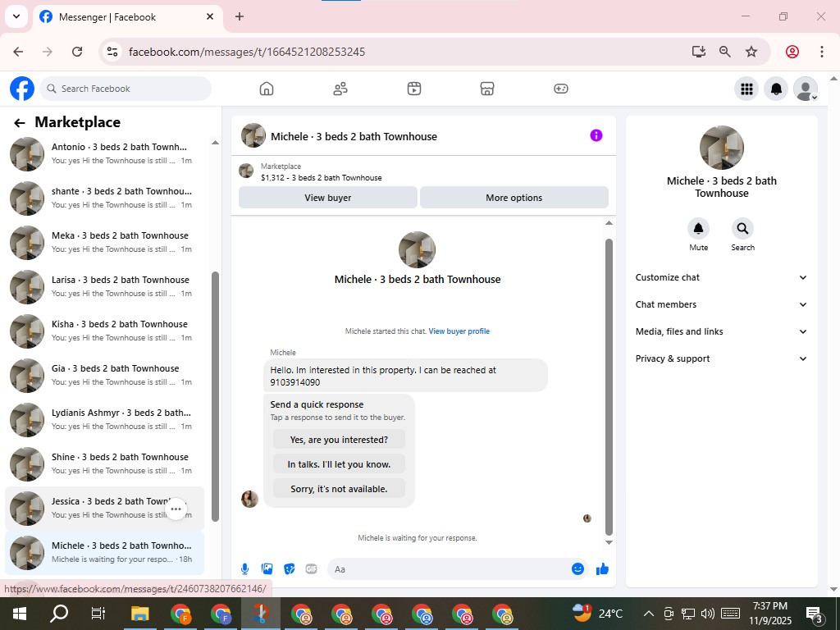Viewport: 840px width, 630px height.
Task: Open Chrome profile icon
Action: pyautogui.click(x=792, y=52)
